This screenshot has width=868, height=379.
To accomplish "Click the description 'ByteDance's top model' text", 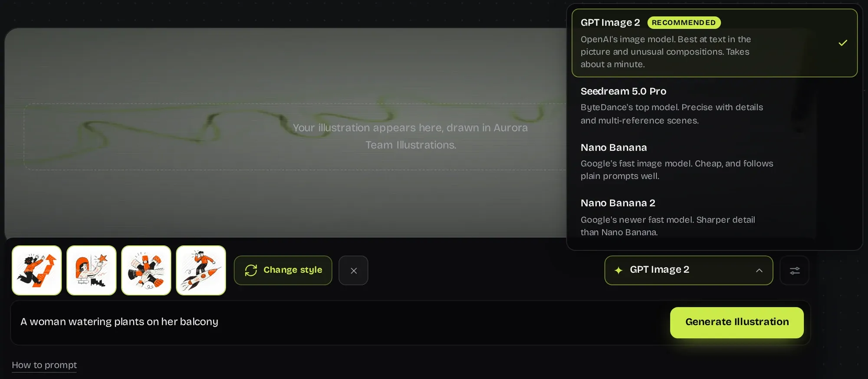I will coord(672,114).
